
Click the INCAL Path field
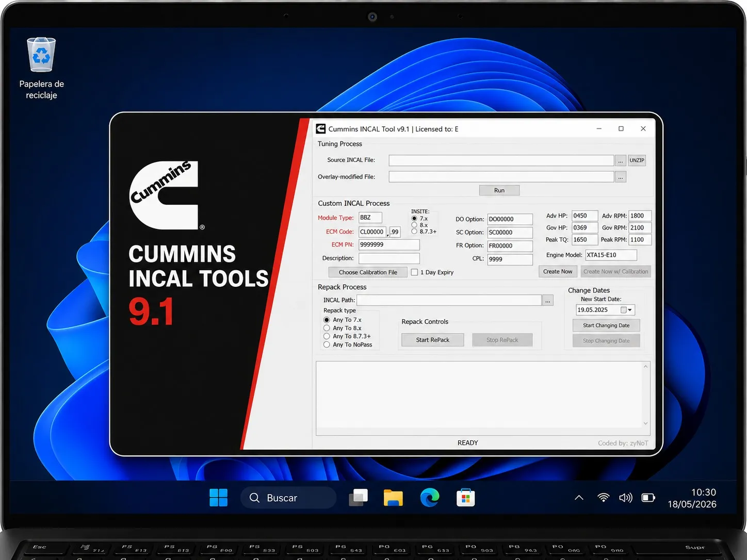449,300
